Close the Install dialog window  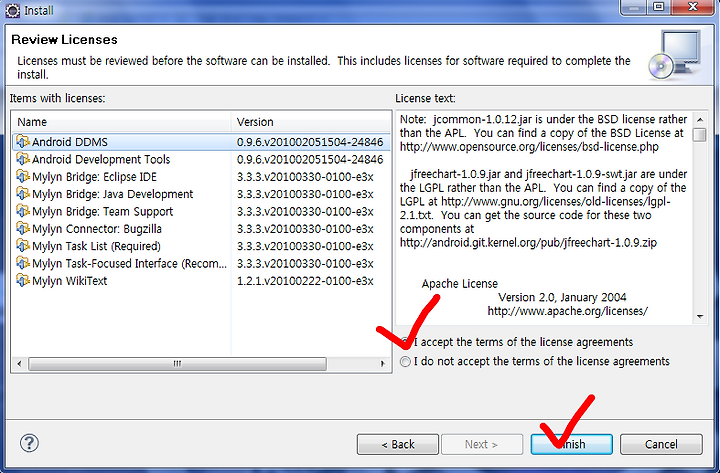[x=693, y=7]
